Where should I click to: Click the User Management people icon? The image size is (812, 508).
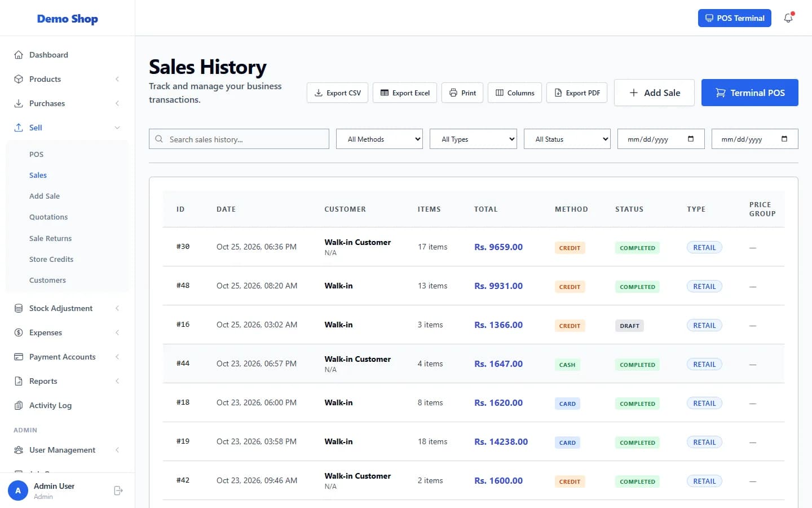[19, 450]
